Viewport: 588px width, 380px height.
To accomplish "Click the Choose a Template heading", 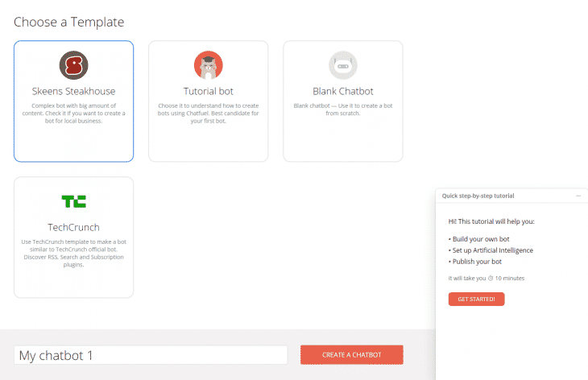I will (x=68, y=22).
